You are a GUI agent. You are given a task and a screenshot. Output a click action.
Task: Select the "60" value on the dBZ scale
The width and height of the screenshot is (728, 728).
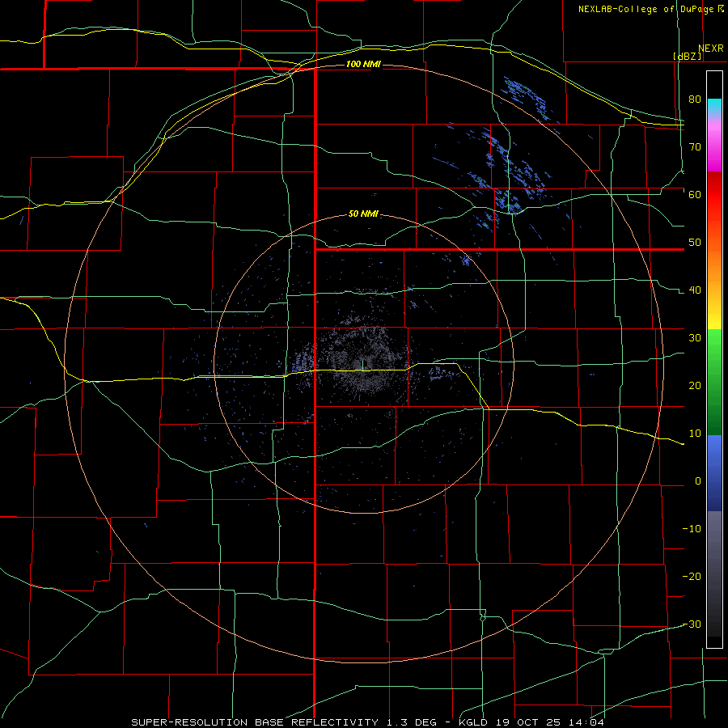point(695,194)
